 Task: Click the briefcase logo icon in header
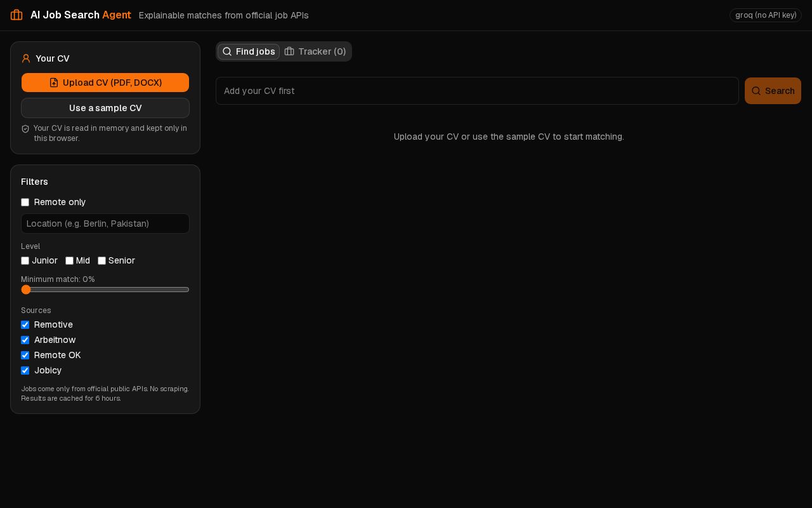coord(16,15)
